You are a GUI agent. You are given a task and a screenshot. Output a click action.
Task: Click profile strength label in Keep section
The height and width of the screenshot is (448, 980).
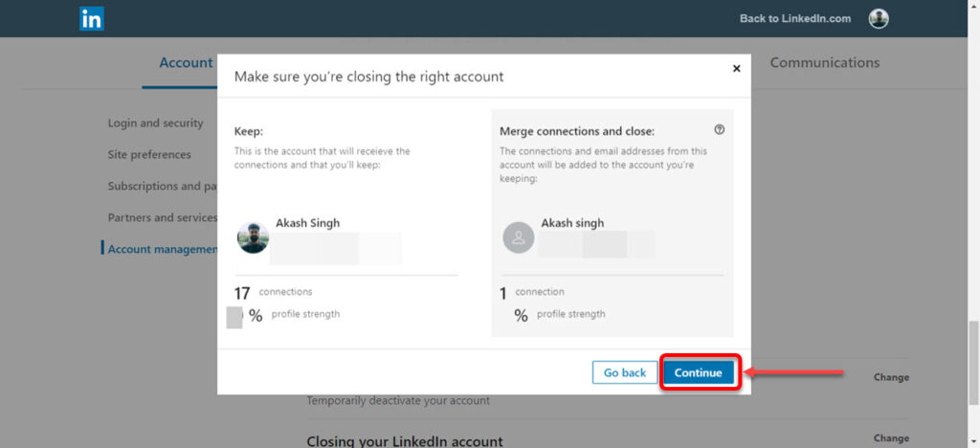305,314
